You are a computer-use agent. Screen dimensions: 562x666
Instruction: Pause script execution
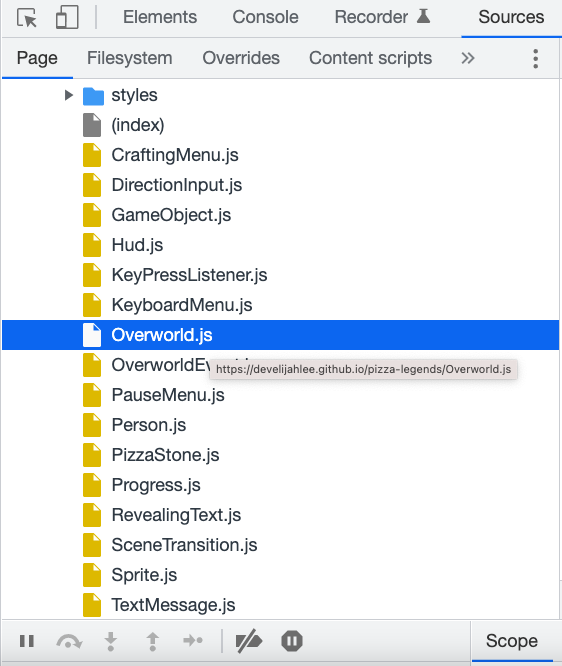coord(27,641)
